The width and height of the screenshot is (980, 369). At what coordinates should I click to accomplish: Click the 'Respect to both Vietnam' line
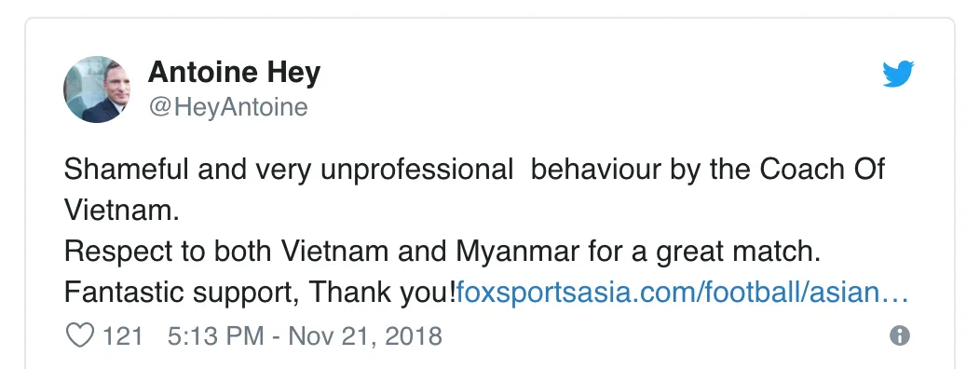442,252
